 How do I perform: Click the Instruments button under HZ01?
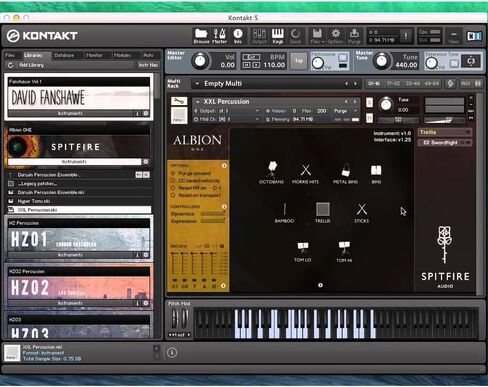pyautogui.click(x=70, y=255)
